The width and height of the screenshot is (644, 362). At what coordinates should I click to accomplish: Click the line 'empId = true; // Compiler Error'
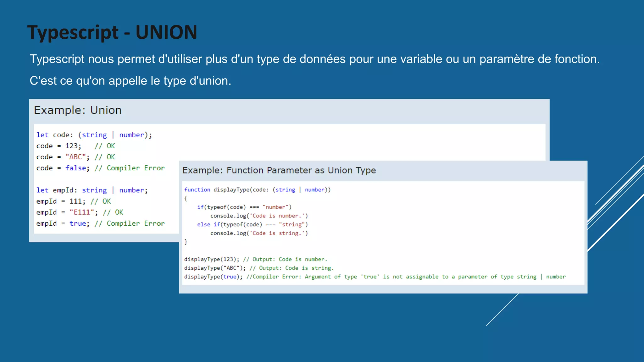[100, 223]
